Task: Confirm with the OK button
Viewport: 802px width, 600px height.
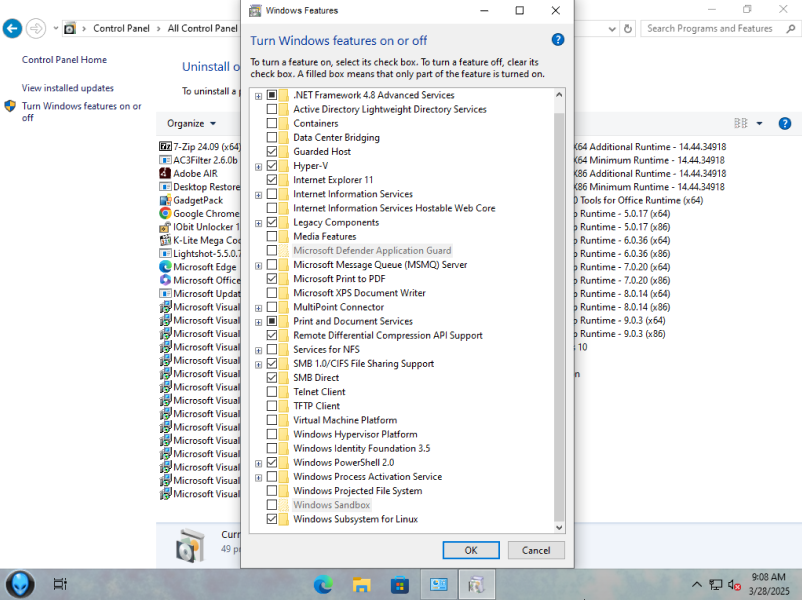Action: click(x=471, y=550)
